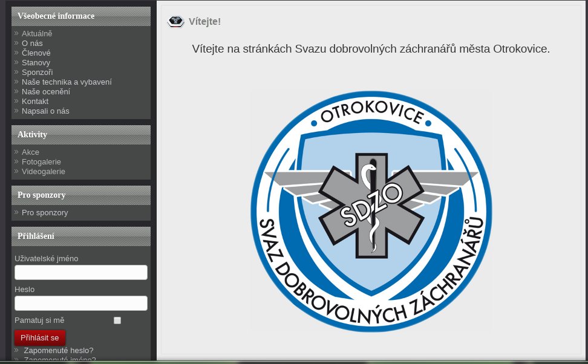Click the icon beside Vítejte! heading

click(175, 22)
